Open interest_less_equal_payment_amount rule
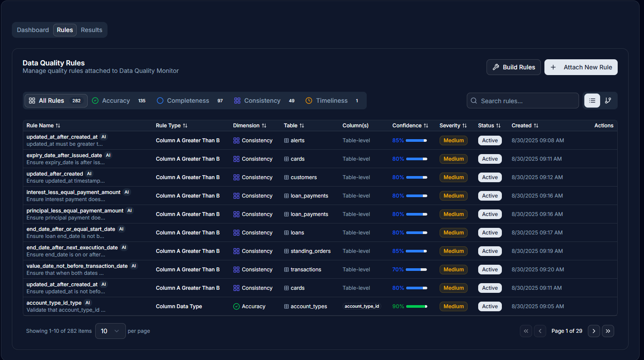 point(73,192)
